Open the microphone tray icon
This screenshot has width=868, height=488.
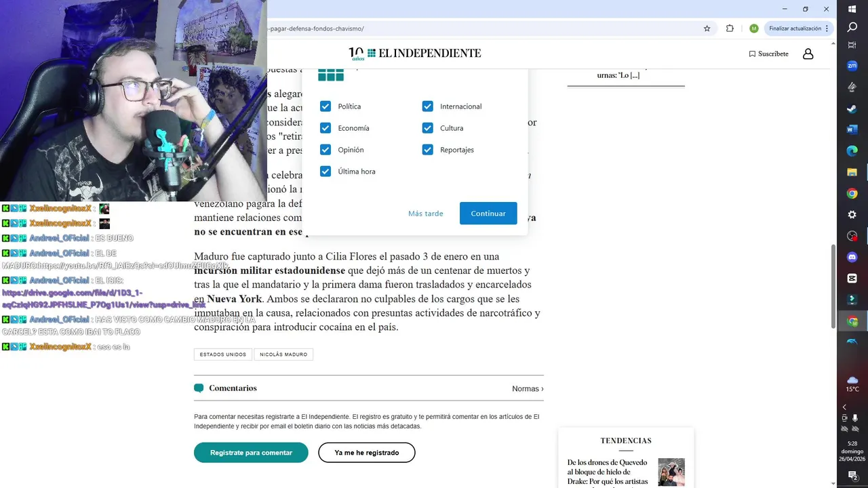(x=855, y=418)
